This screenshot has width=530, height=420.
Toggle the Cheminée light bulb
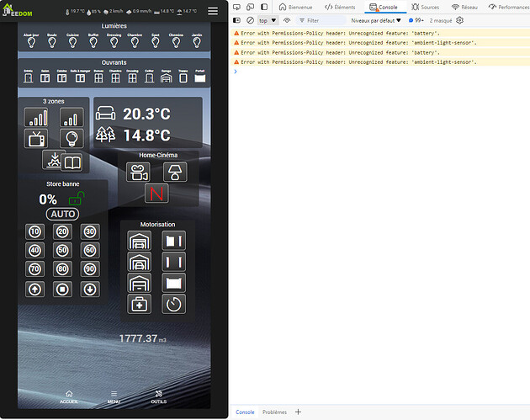pyautogui.click(x=176, y=43)
